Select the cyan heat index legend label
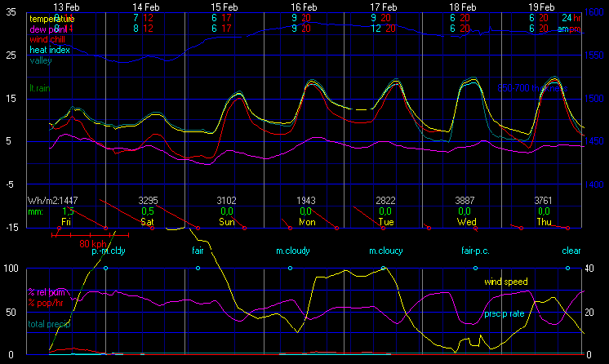 tap(50, 50)
